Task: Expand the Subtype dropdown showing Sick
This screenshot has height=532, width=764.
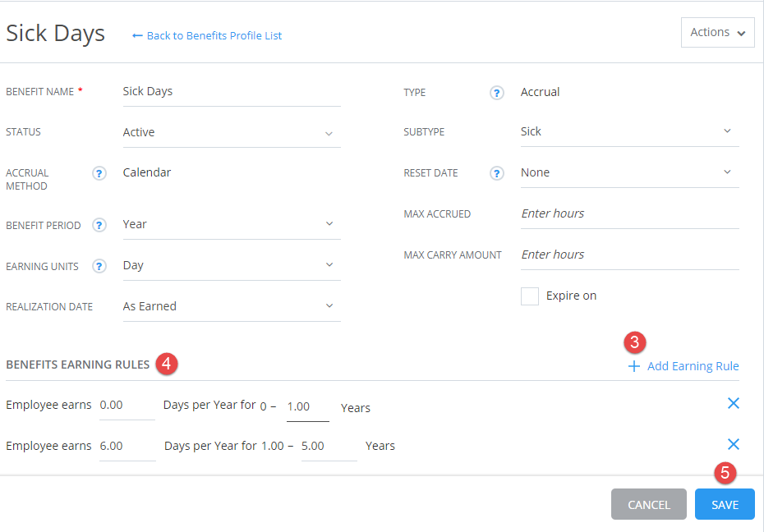Action: click(629, 131)
